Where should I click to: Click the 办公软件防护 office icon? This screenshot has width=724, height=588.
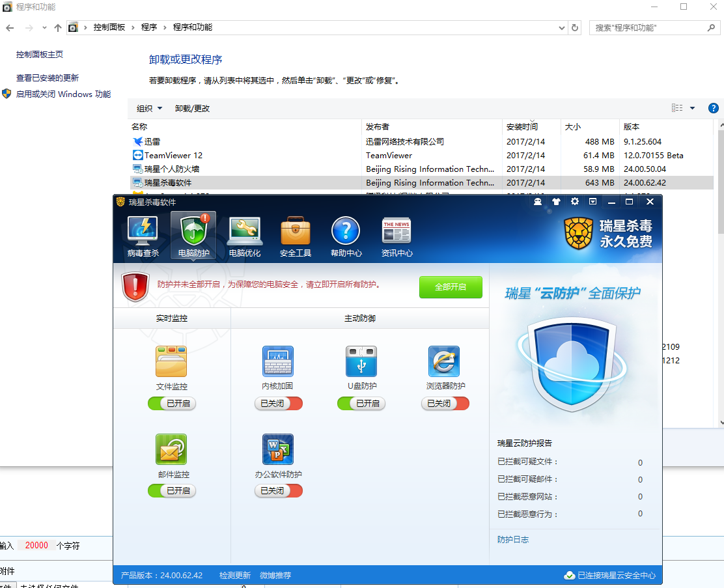[278, 449]
